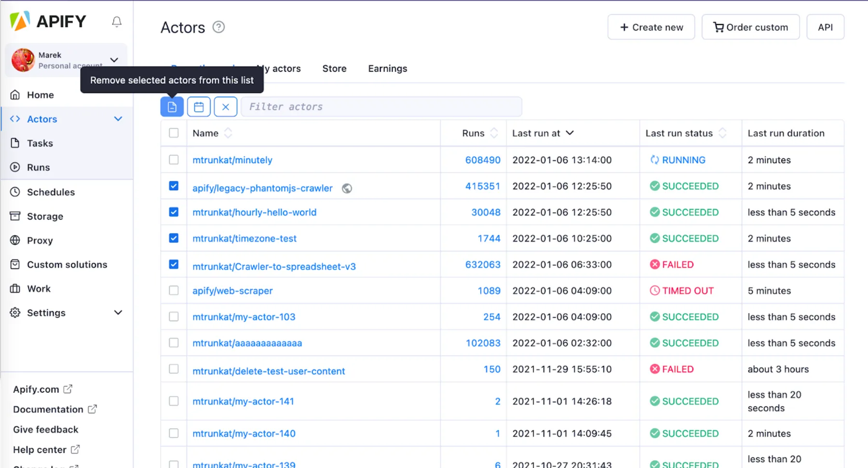Click the Custom solutions bag icon
Image resolution: width=868 pixels, height=468 pixels.
[15, 264]
